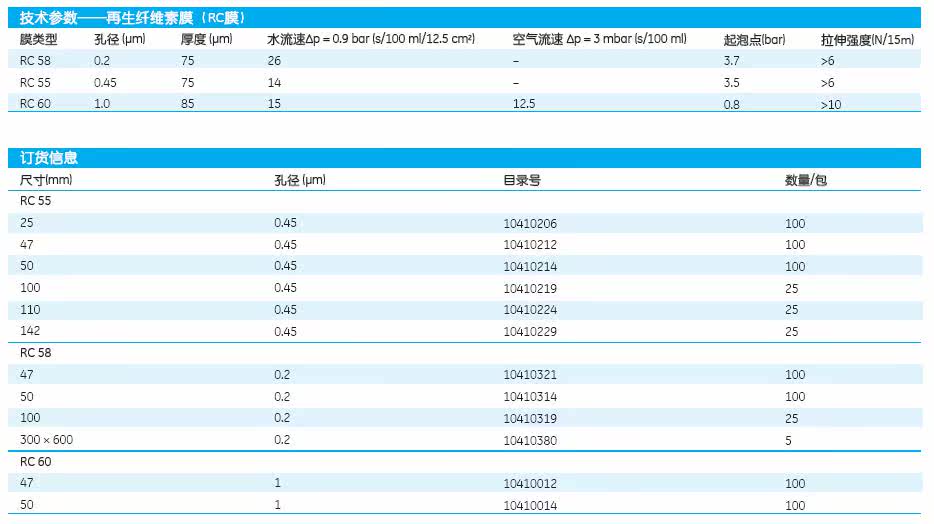Click the 12.5 air flow value
This screenshot has height=524, width=934.
tap(524, 104)
